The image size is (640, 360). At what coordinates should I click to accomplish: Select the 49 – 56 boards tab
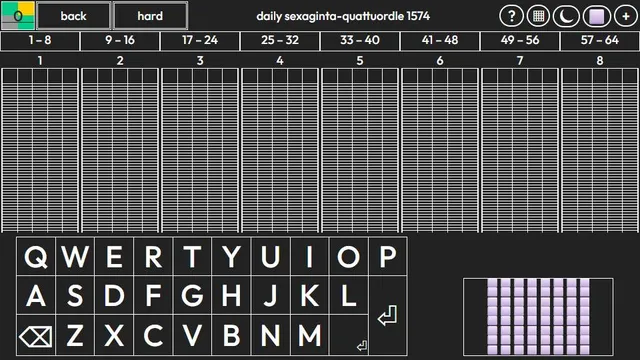(x=520, y=41)
